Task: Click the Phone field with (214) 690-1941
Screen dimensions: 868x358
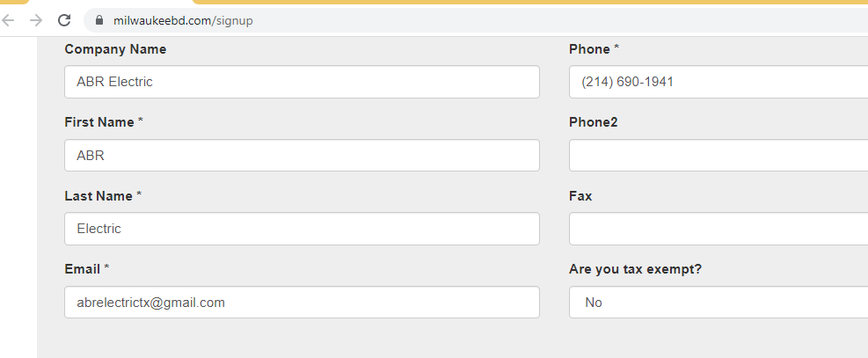Action: pyautogui.click(x=718, y=82)
